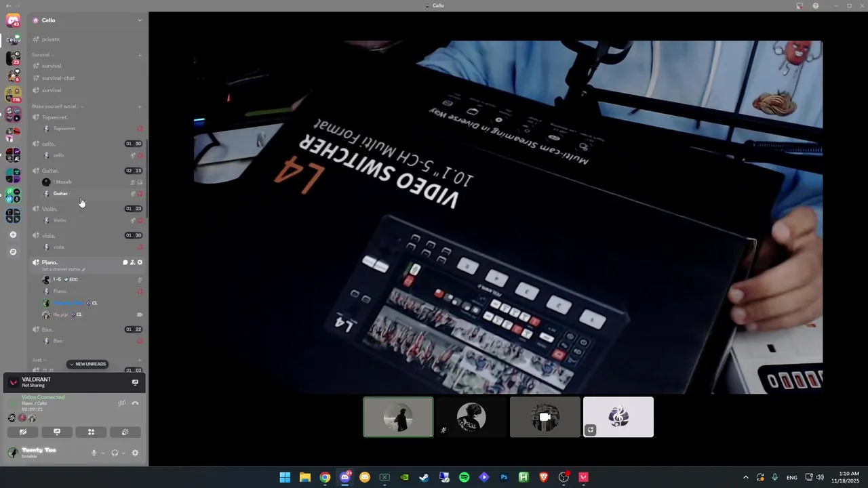Create channel in Survival category plus
The height and width of the screenshot is (488, 868).
point(140,55)
